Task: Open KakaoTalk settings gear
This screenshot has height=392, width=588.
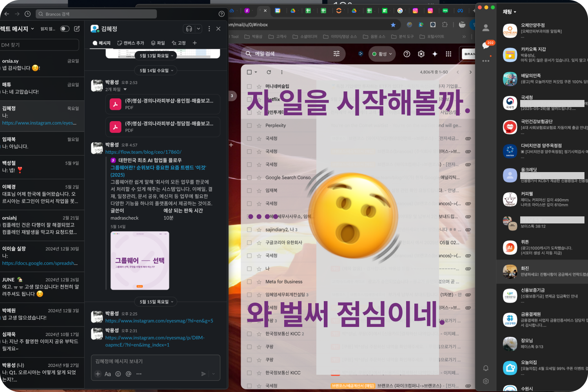Action: [486, 381]
